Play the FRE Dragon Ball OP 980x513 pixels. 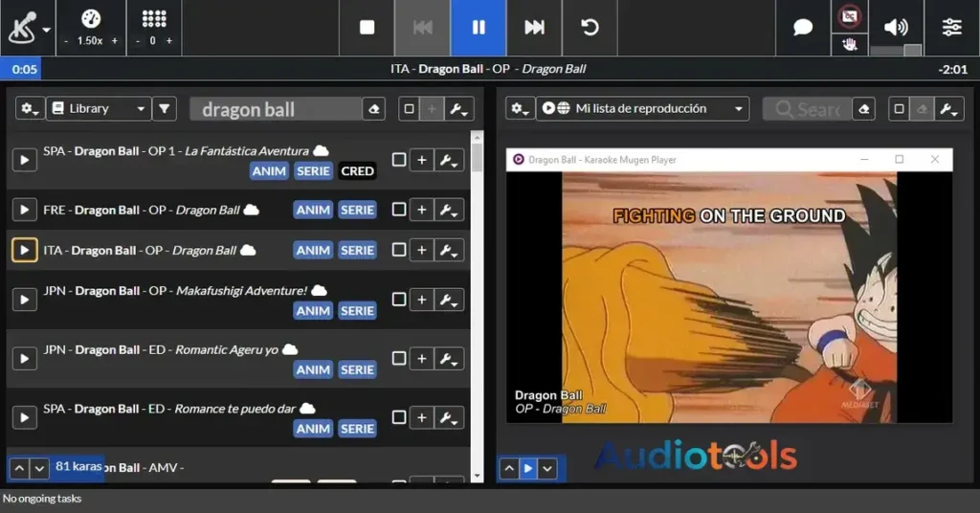coord(24,210)
